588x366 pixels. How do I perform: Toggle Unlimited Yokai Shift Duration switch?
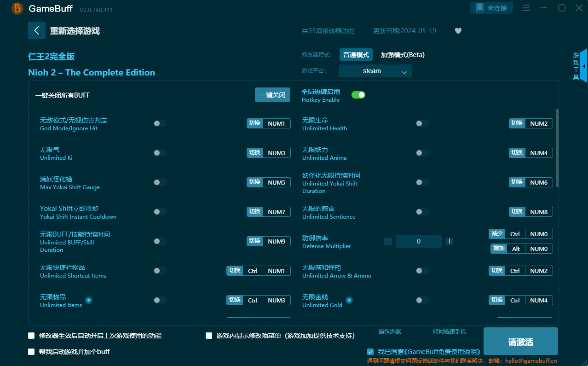coord(422,182)
